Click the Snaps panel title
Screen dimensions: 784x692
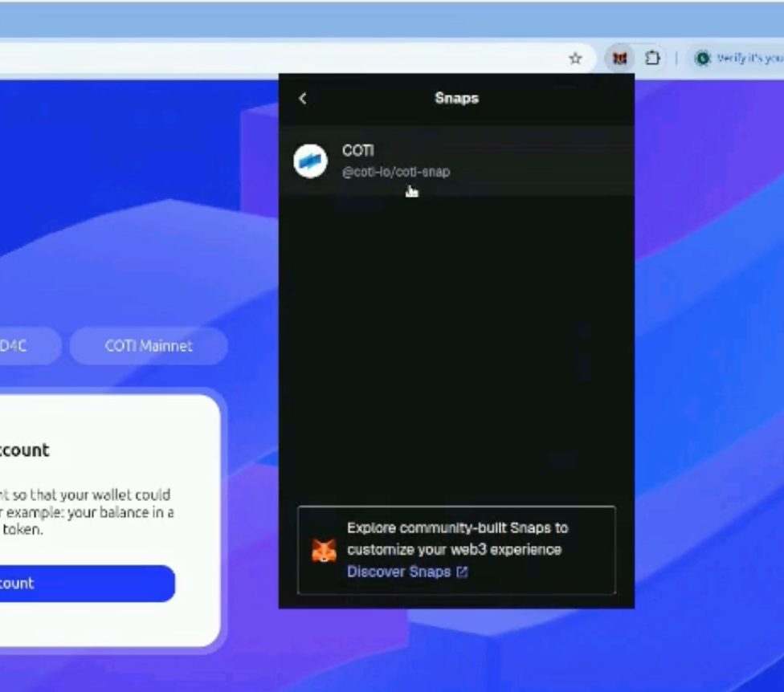coord(456,98)
